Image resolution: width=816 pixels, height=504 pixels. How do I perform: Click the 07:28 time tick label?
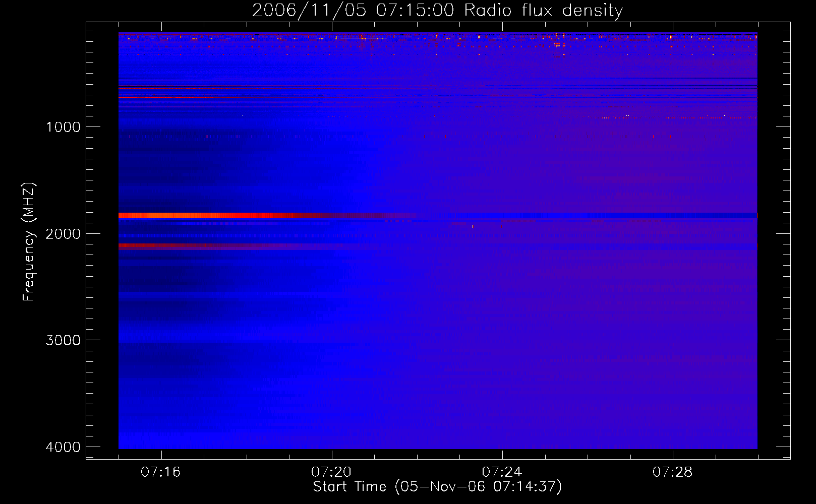672,472
